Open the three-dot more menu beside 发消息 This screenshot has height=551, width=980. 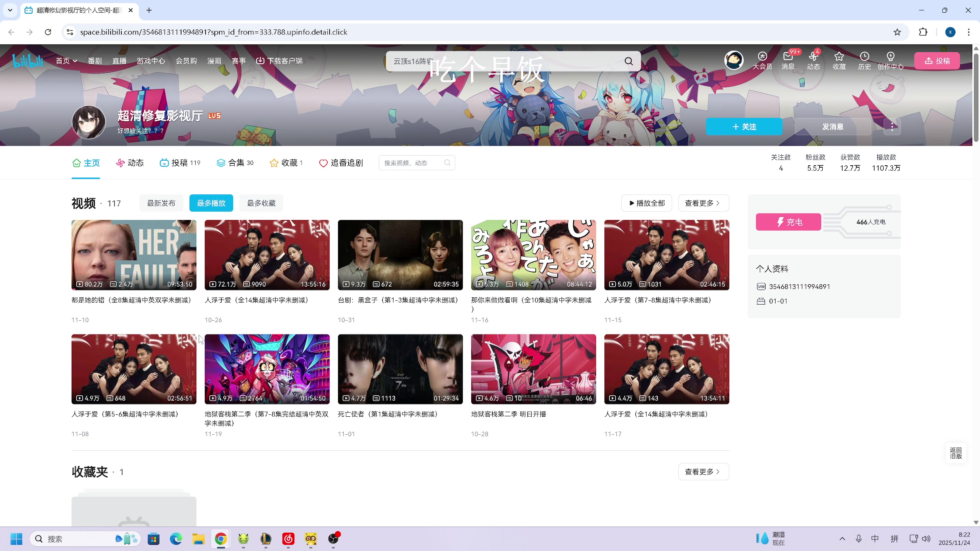892,127
